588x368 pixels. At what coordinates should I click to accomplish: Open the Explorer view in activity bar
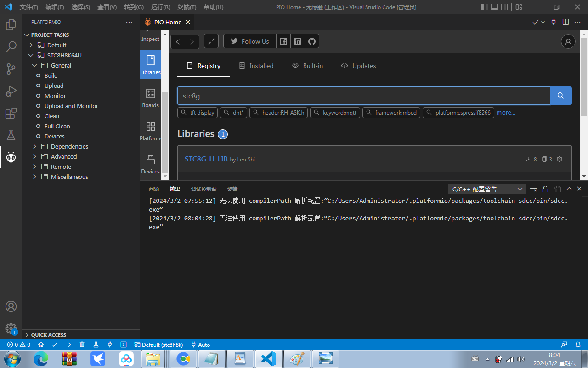pyautogui.click(x=11, y=25)
